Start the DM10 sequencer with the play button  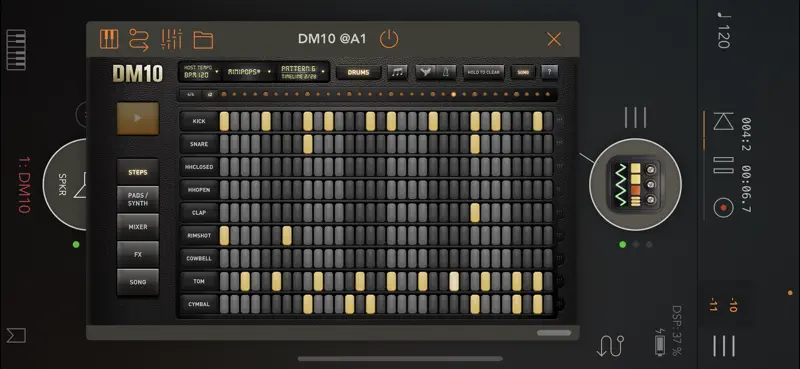pyautogui.click(x=138, y=118)
